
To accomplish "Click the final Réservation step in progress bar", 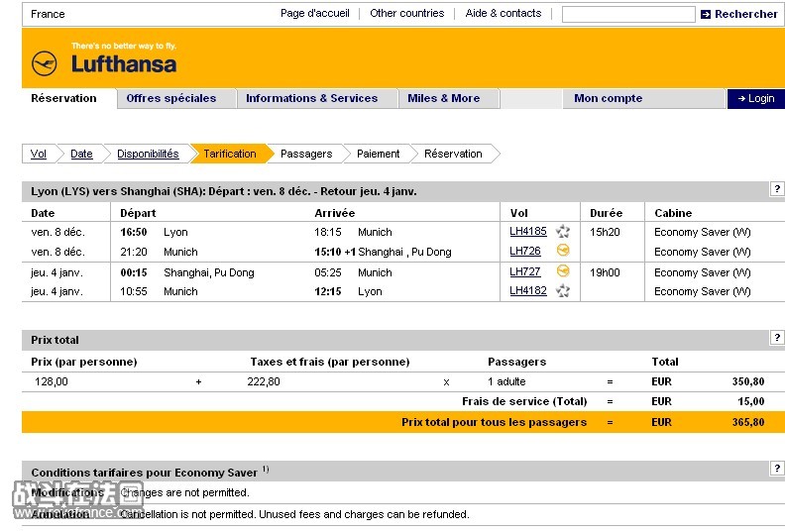I will click(x=453, y=154).
